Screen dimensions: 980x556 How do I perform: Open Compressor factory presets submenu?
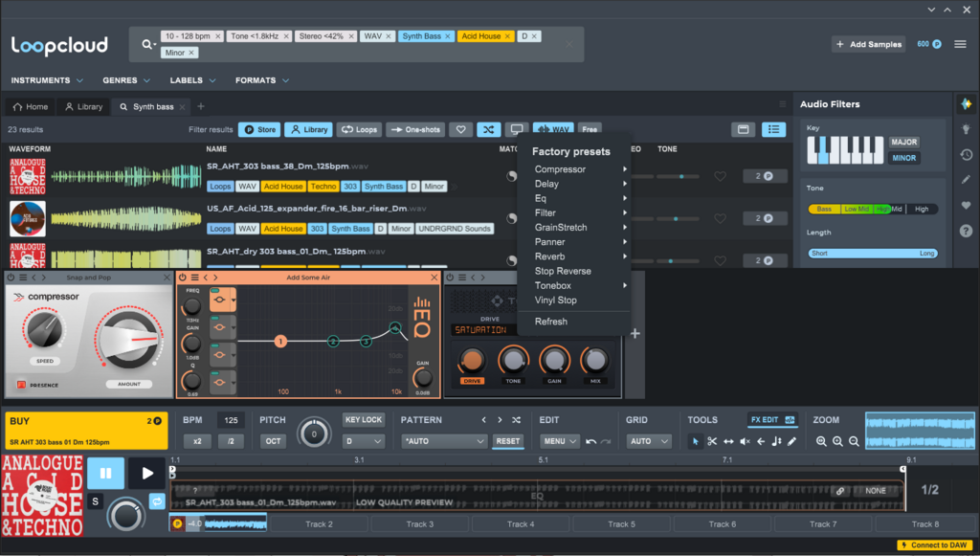(x=574, y=169)
